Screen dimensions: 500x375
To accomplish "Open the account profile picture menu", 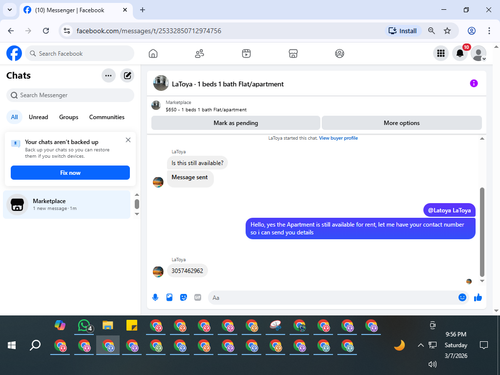I will coord(478,53).
